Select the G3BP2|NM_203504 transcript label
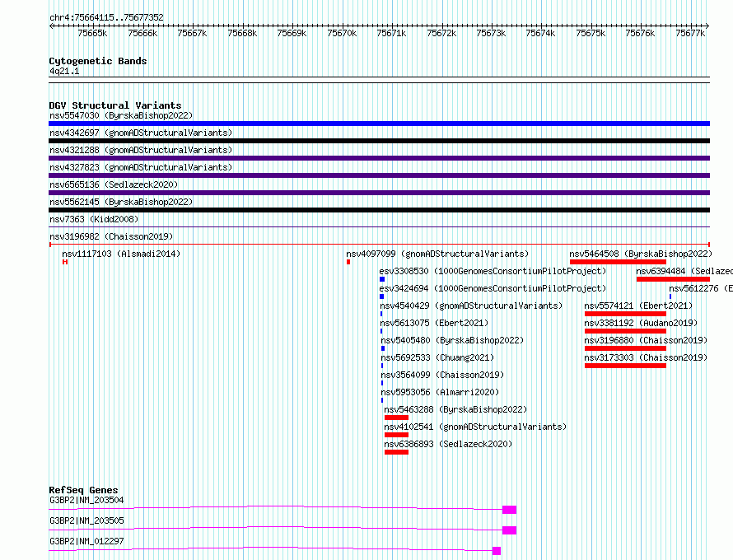The width and height of the screenshot is (733, 560). point(87,500)
